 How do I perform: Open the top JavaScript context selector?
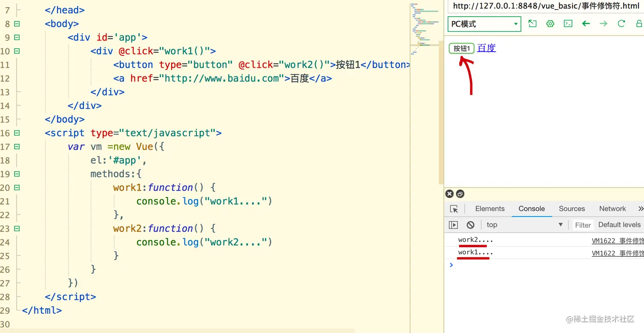coord(525,225)
